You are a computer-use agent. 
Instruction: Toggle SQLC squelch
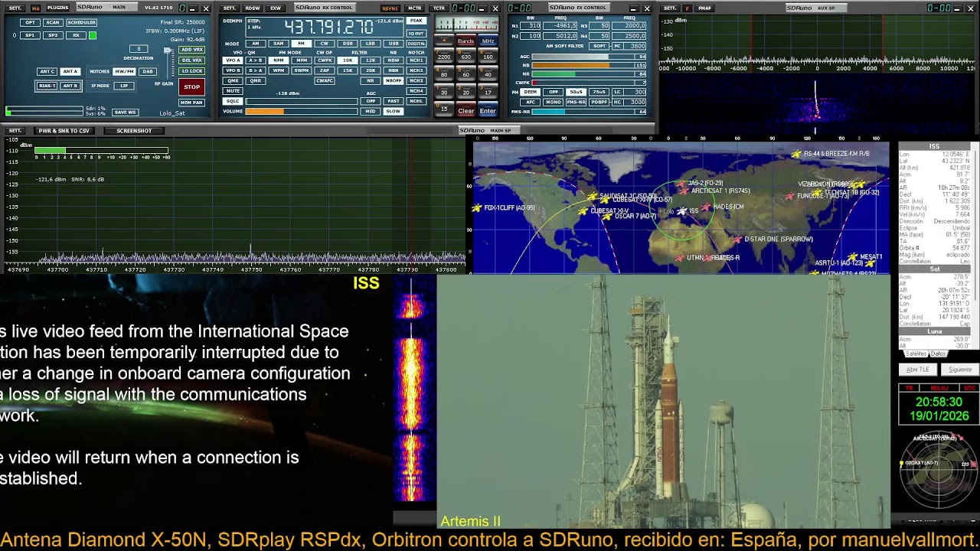[233, 101]
